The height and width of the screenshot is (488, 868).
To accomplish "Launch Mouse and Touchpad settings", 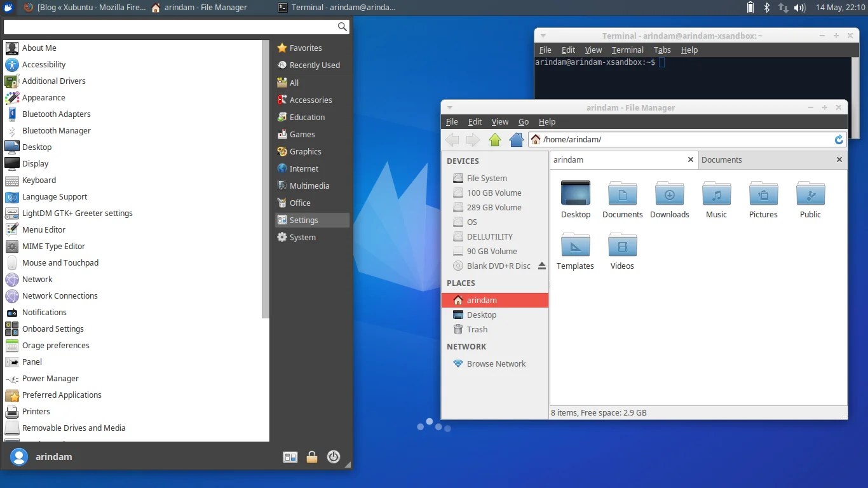I will coord(60,262).
